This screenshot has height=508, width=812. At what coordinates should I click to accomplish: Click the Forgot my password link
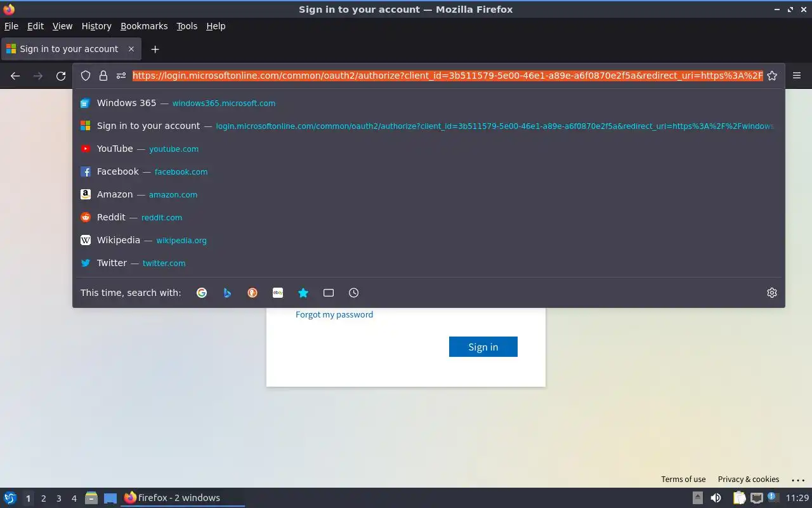[334, 314]
